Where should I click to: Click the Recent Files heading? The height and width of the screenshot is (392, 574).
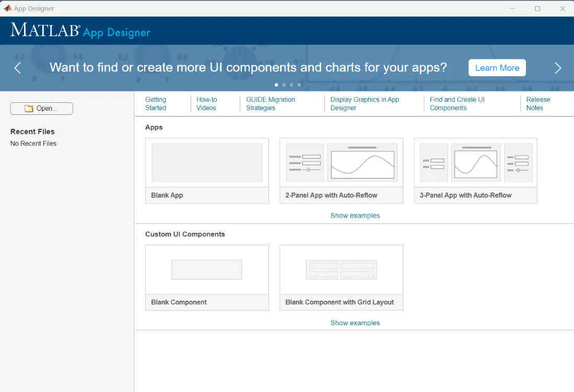(x=32, y=132)
